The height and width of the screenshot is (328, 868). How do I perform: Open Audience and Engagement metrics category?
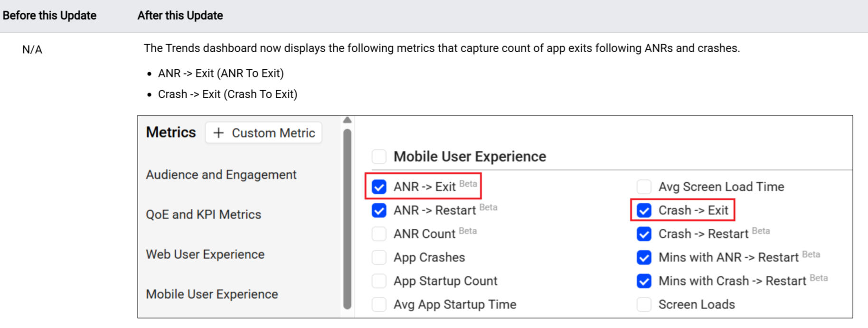(221, 175)
